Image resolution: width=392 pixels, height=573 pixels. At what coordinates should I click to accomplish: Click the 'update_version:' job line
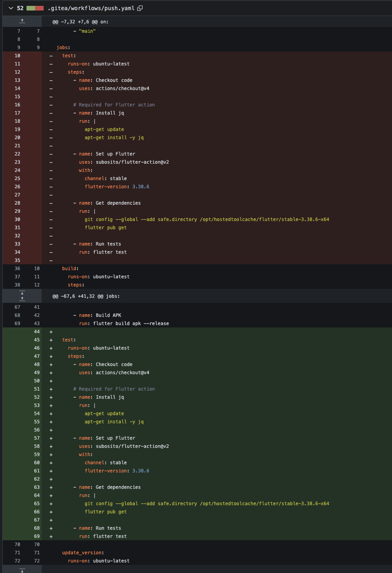[83, 553]
